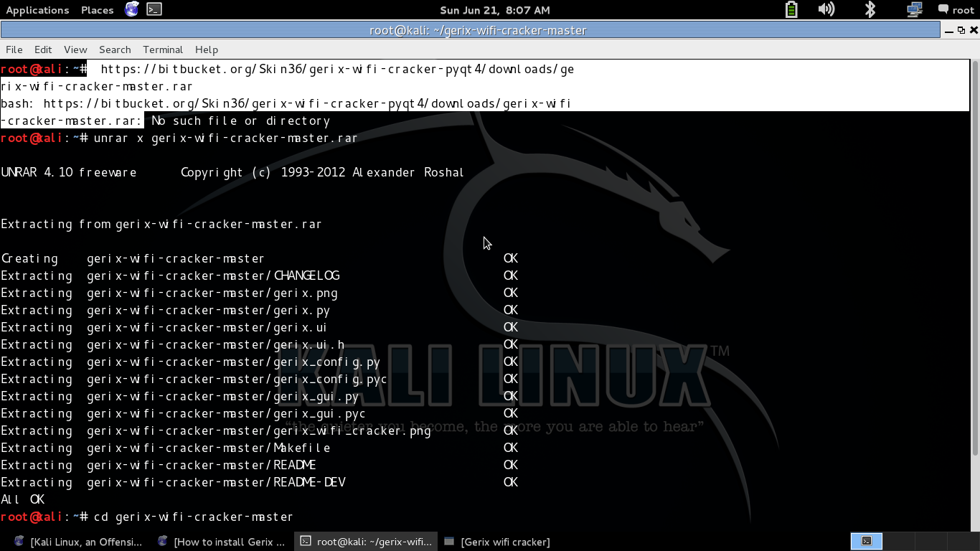The height and width of the screenshot is (551, 980).
Task: Click the 'Creating gerix-wifi-cracker-master' line
Action: click(x=133, y=258)
